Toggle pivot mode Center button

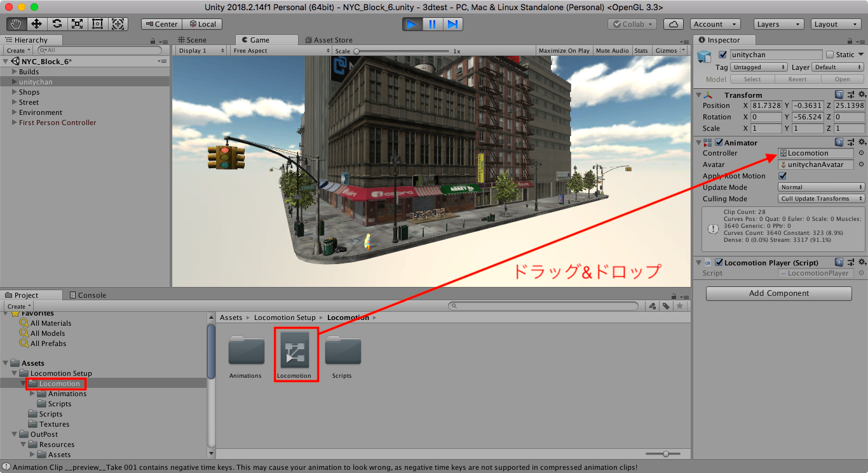click(x=161, y=24)
